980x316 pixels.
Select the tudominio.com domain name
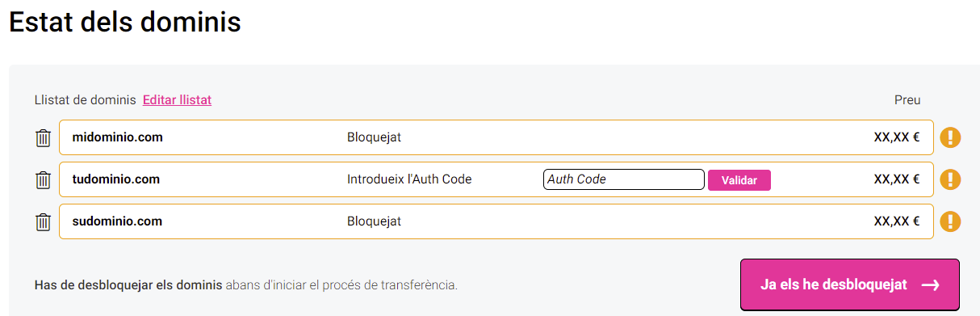115,179
